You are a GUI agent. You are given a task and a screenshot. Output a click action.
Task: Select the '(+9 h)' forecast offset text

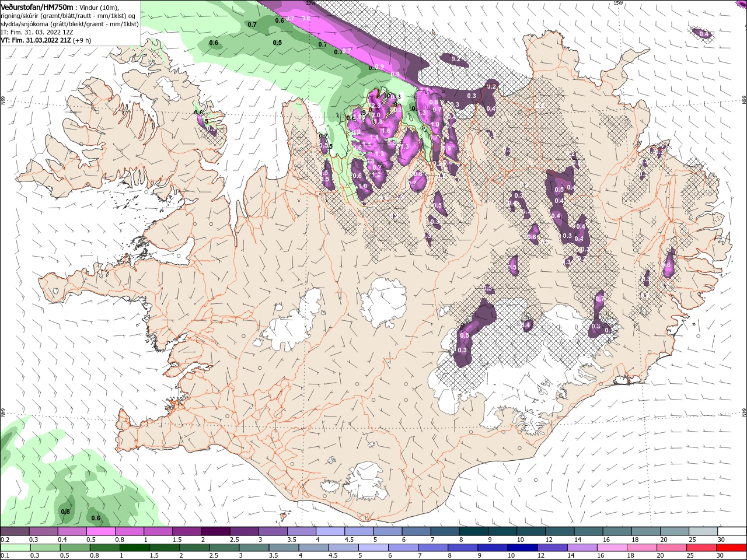(x=82, y=40)
